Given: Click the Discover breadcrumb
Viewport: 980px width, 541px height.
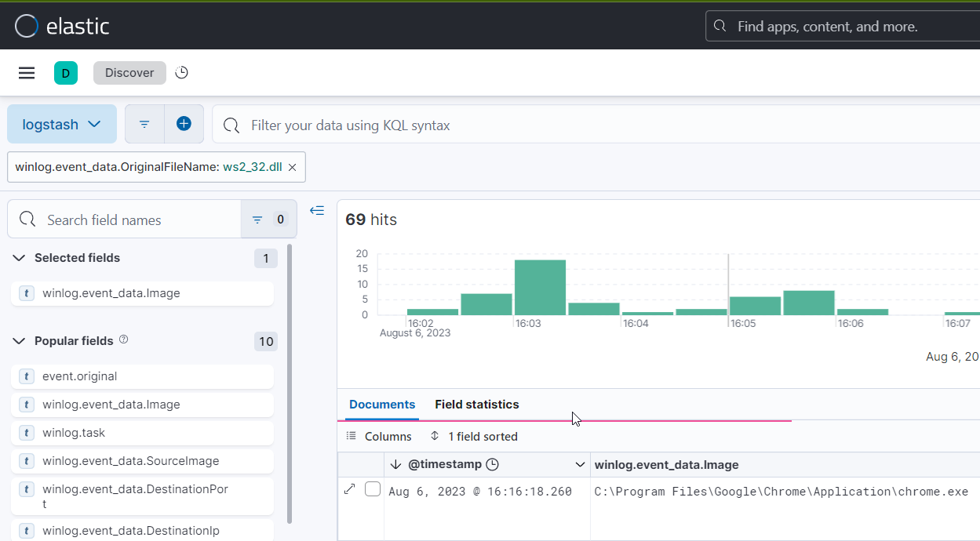Looking at the screenshot, I should [129, 72].
